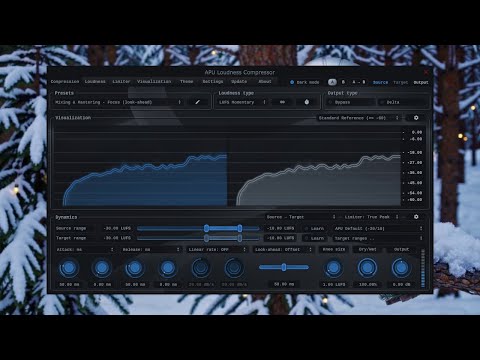Open the Compression menu

pyautogui.click(x=65, y=82)
